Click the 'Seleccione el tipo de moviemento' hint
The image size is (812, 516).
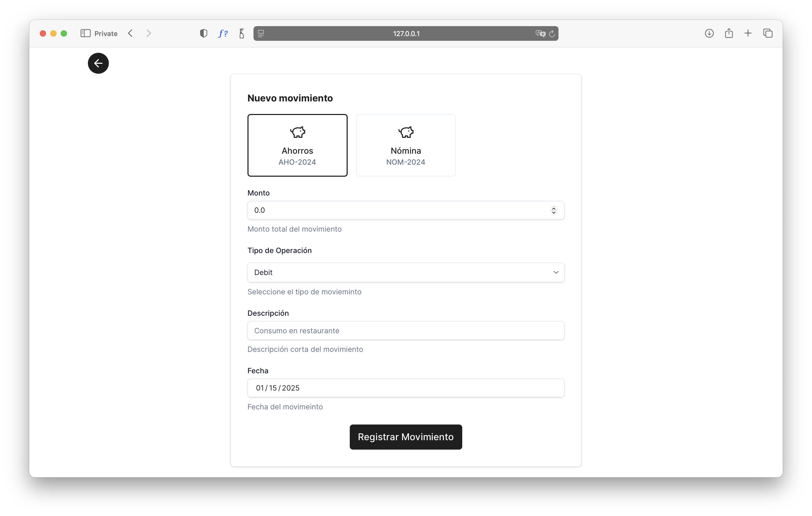coord(304,291)
